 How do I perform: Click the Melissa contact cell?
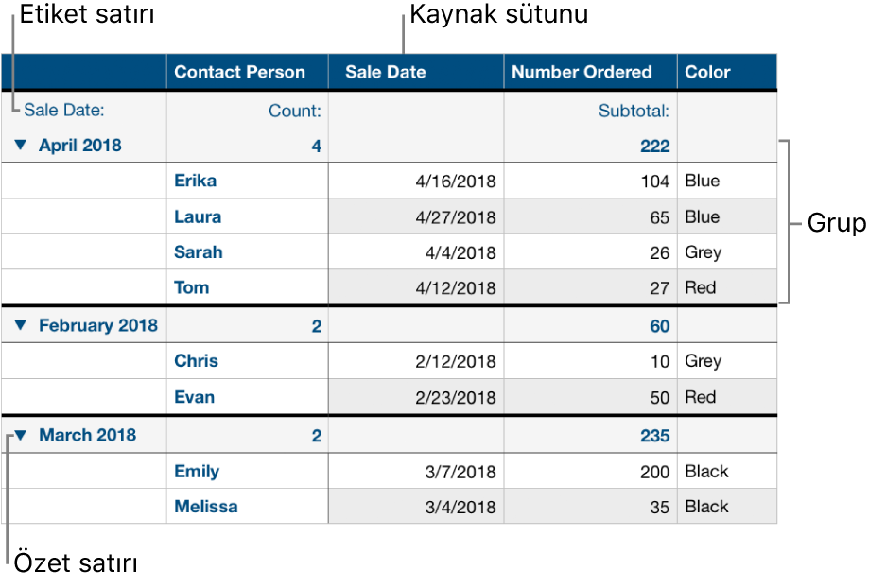206,507
